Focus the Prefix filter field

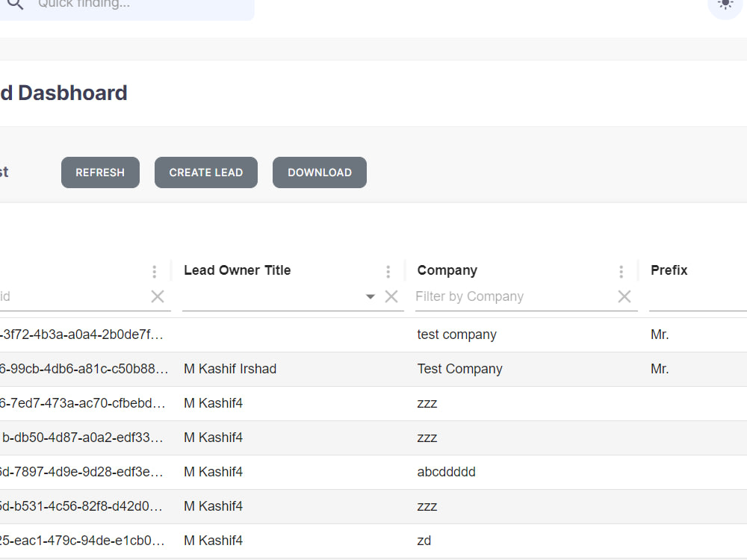pyautogui.click(x=698, y=296)
